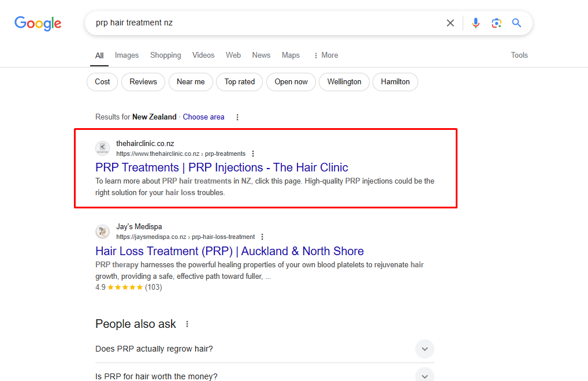Screen dimensions: 588x381
Task: Switch to the News tab
Action: click(x=261, y=55)
